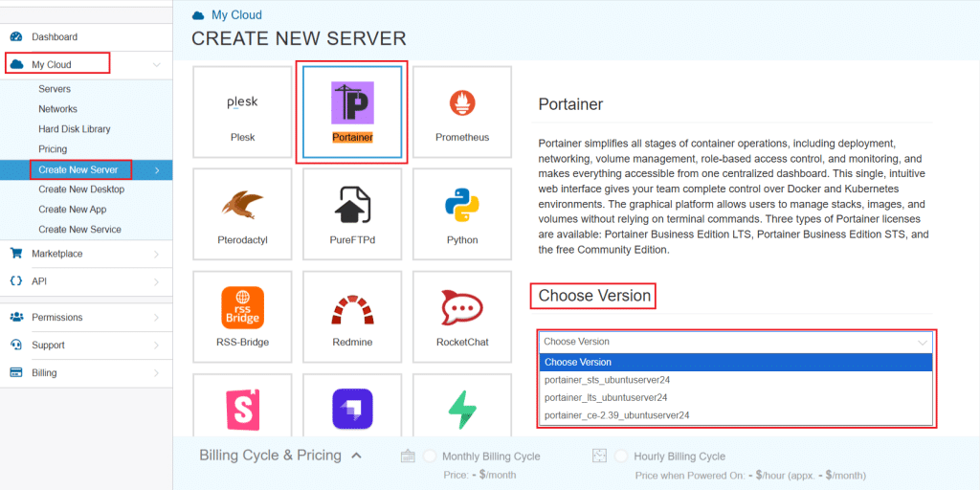Expand the API menu chevron

(x=156, y=282)
